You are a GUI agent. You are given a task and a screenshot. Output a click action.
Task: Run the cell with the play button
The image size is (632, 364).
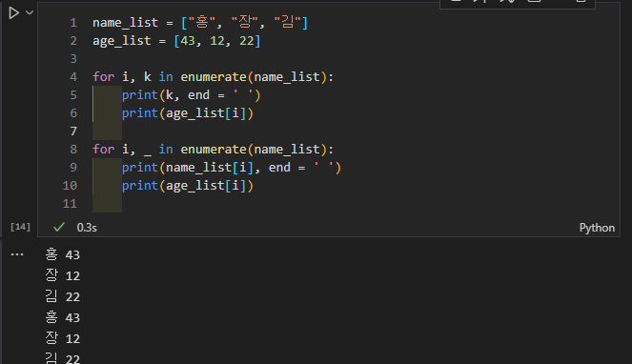13,13
